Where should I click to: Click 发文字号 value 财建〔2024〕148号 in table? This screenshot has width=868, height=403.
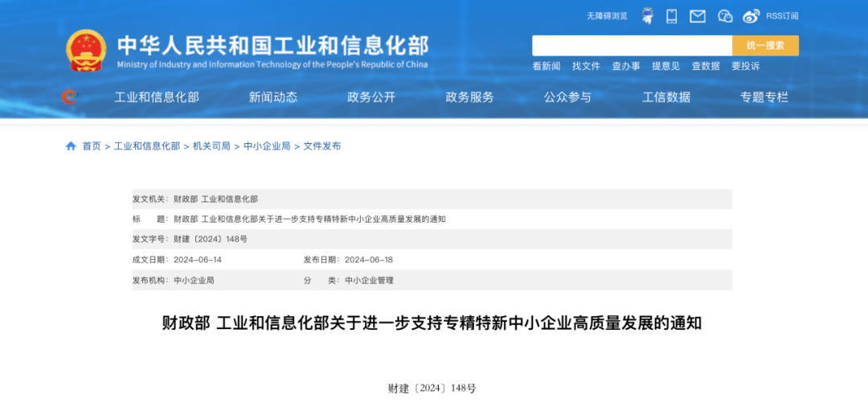coord(211,240)
